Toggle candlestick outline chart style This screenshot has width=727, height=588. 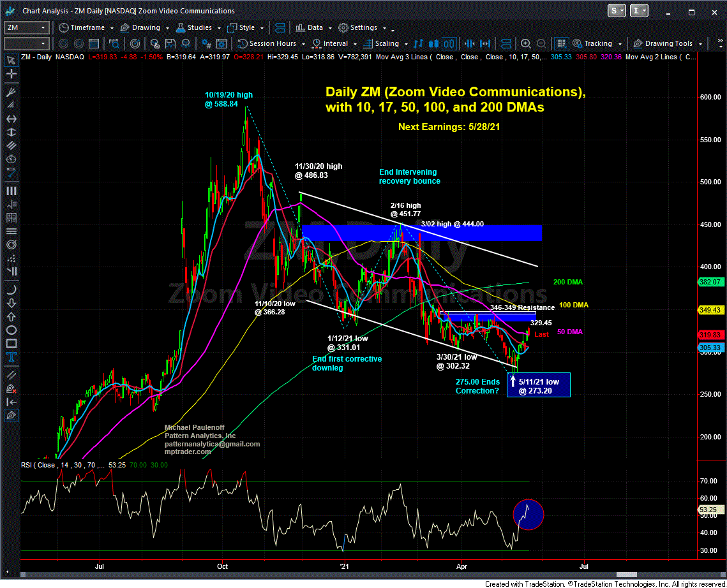[x=449, y=44]
